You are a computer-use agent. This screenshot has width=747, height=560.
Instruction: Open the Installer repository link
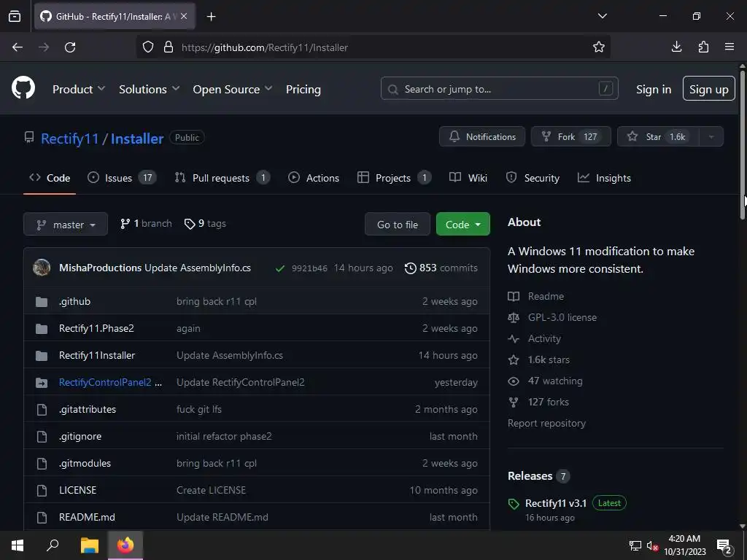click(x=137, y=139)
